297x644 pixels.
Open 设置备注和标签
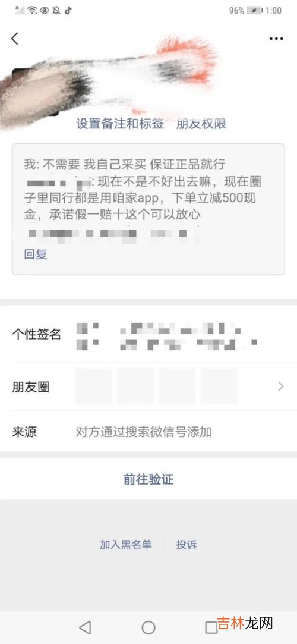pyautogui.click(x=120, y=124)
